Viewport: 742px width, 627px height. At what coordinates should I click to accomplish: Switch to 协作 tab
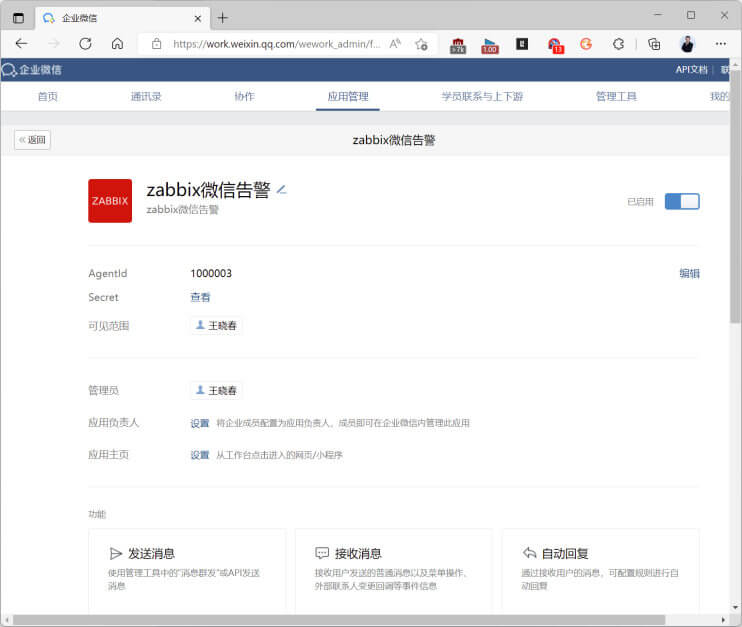[x=244, y=97]
